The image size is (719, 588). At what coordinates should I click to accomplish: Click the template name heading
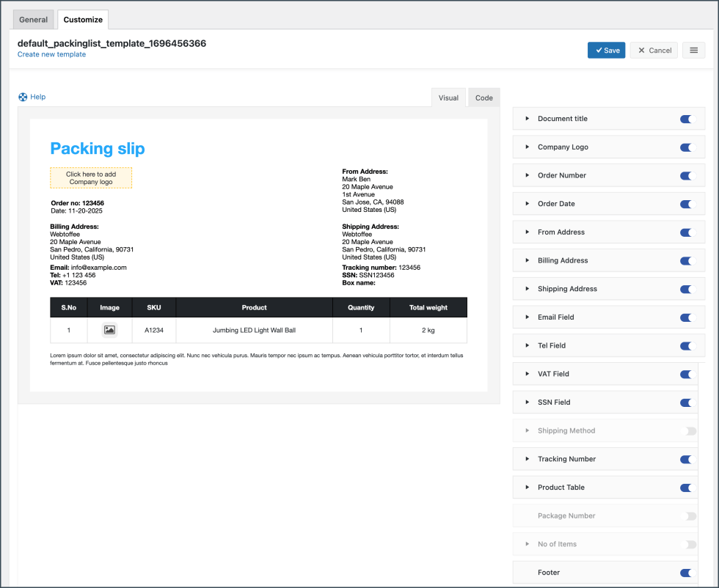112,43
